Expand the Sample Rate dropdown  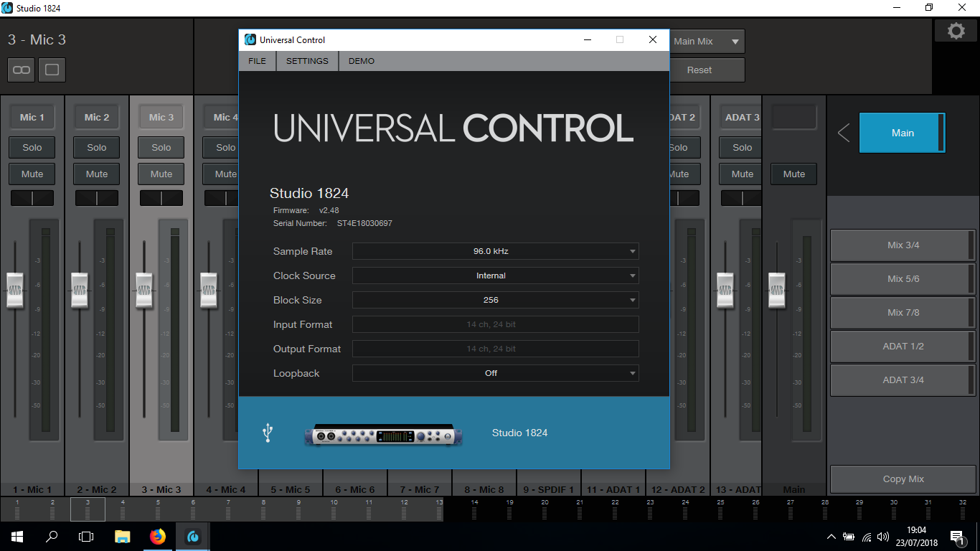[x=495, y=251]
